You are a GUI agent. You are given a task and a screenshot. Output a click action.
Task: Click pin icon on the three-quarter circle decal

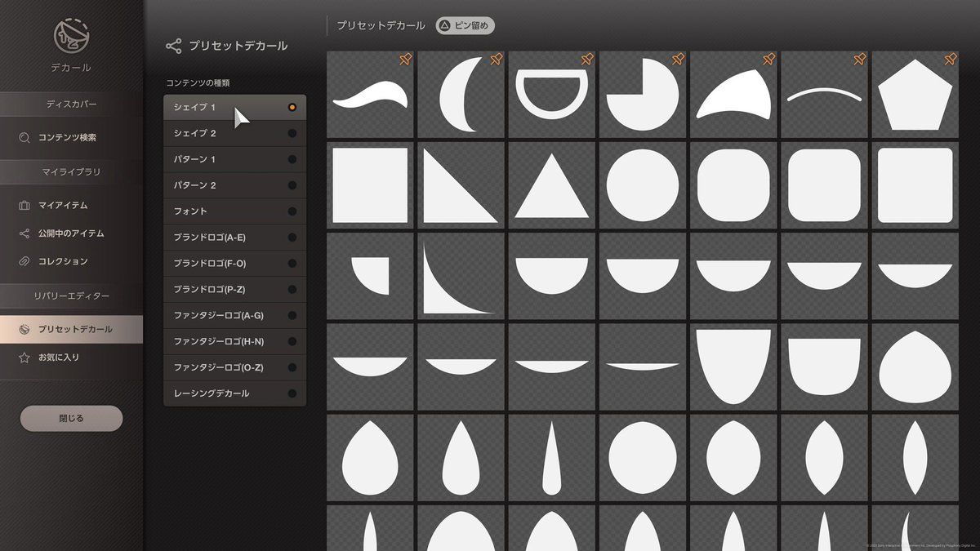(x=677, y=60)
